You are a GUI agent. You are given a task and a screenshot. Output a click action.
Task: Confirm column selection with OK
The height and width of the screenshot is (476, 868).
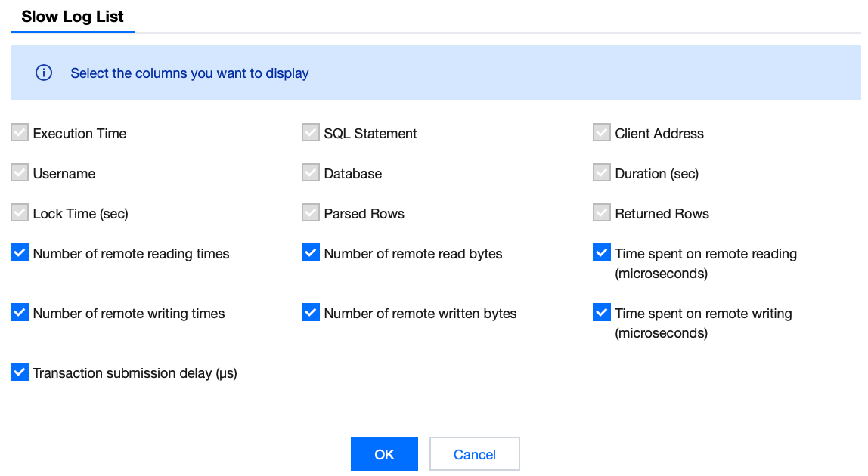click(x=384, y=454)
